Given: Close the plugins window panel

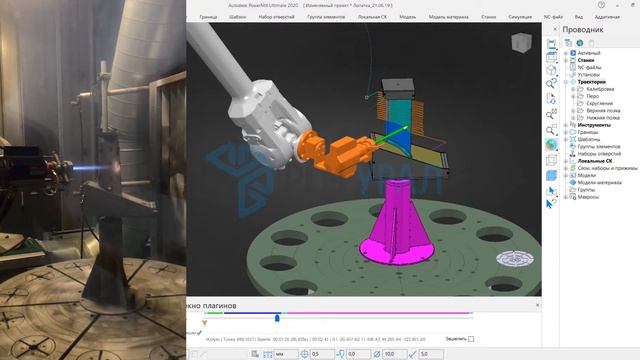Looking at the screenshot, I should click(x=537, y=305).
